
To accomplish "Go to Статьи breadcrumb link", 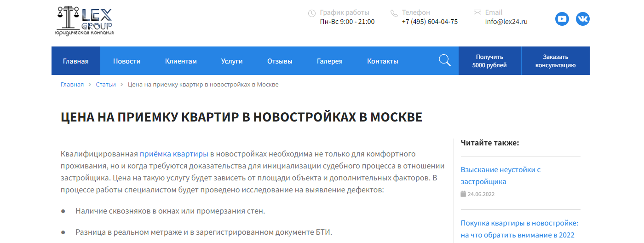I will click(106, 85).
